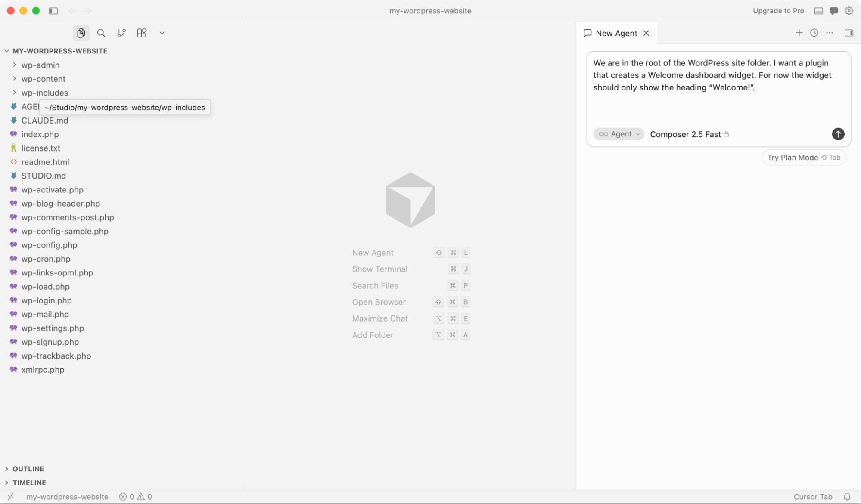861x504 pixels.
Task: Open the Agent mode dropdown
Action: coord(619,134)
